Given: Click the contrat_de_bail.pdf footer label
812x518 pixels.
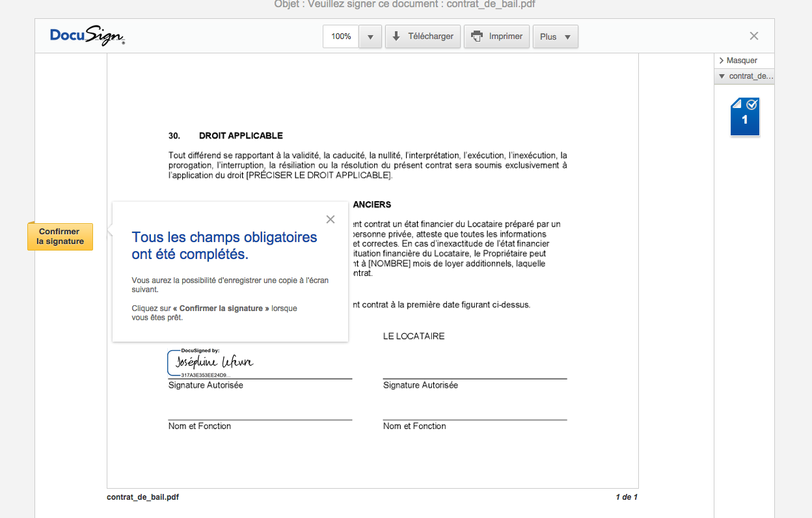Looking at the screenshot, I should [x=142, y=497].
